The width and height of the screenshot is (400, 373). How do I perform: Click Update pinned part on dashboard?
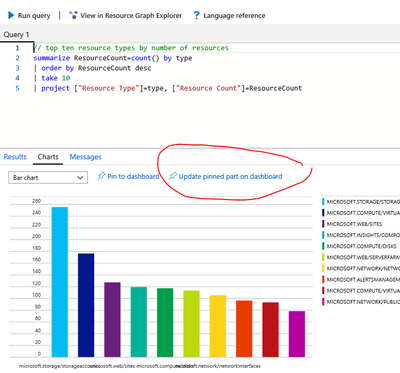coord(230,176)
